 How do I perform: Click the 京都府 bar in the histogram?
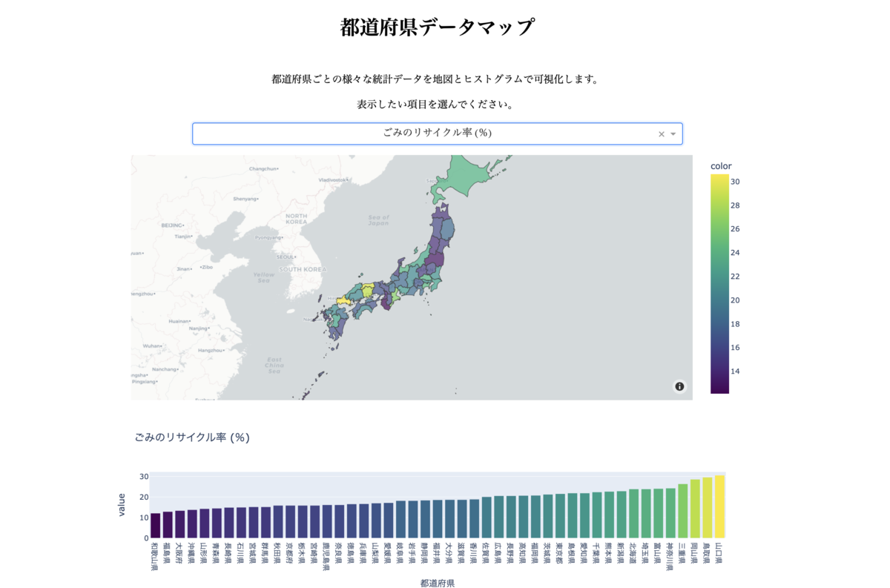(x=290, y=522)
